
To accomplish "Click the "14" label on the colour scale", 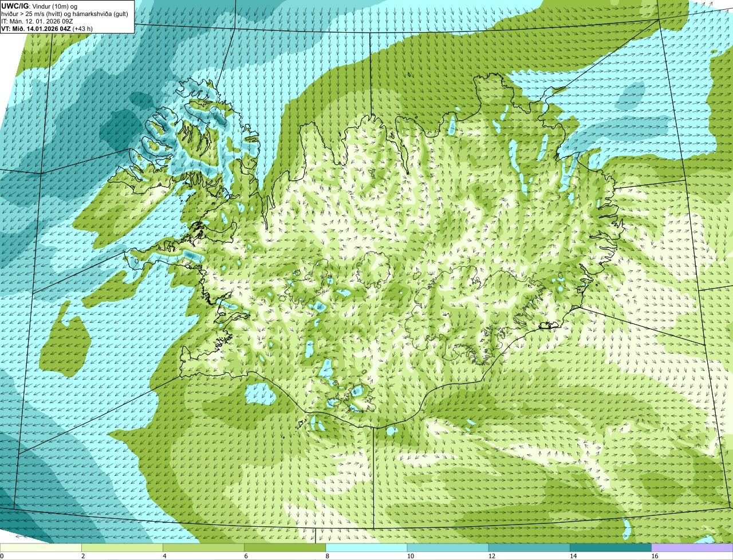I will 573,556.
